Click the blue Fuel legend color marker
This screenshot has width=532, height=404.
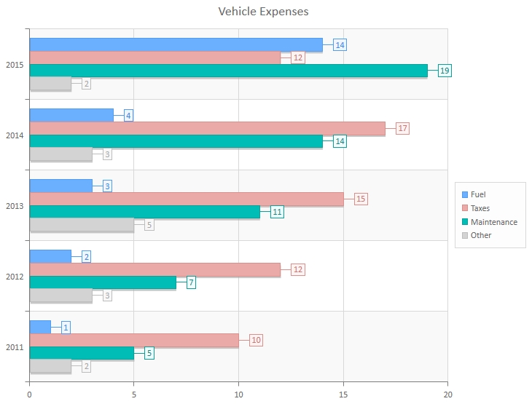464,194
